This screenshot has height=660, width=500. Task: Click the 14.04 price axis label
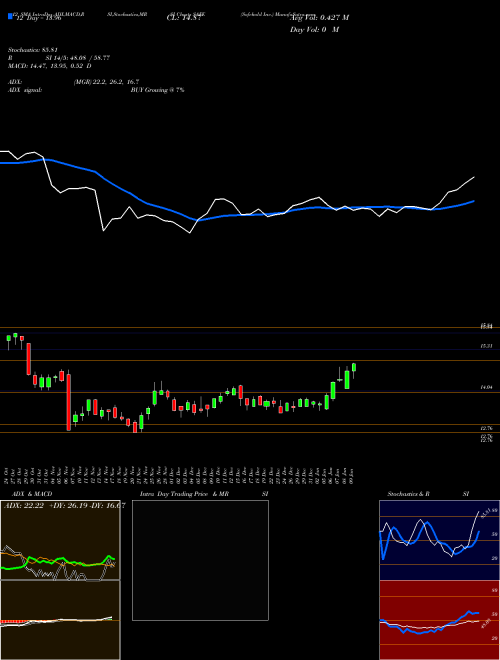(486, 387)
